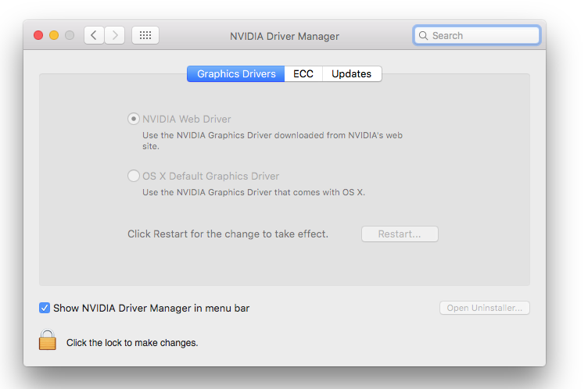
Task: Select NVIDIA Web Driver radio button
Action: pyautogui.click(x=134, y=119)
